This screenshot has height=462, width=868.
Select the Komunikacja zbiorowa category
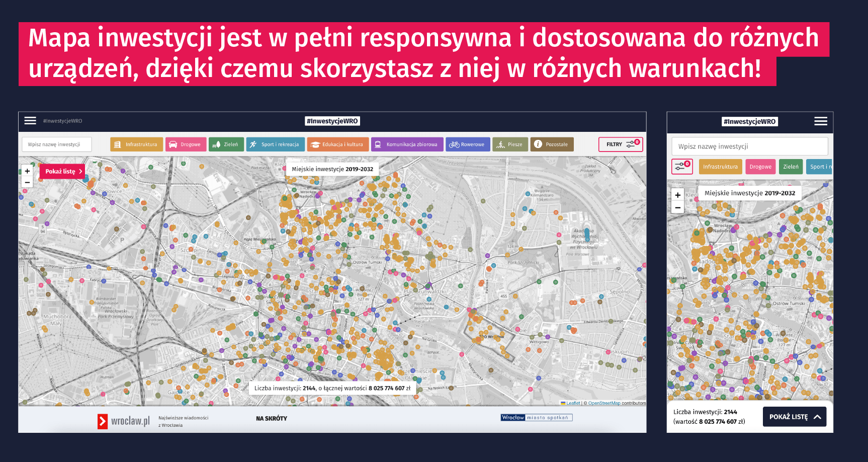(407, 144)
